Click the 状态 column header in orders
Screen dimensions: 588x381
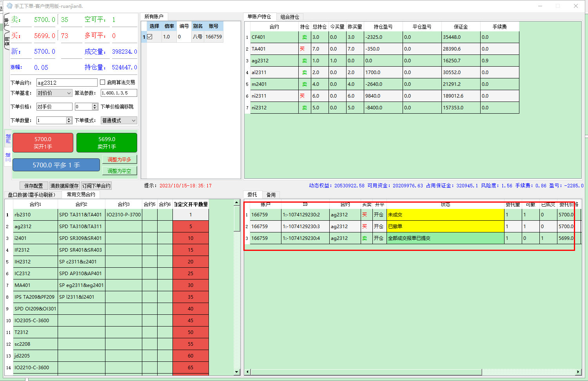[445, 205]
